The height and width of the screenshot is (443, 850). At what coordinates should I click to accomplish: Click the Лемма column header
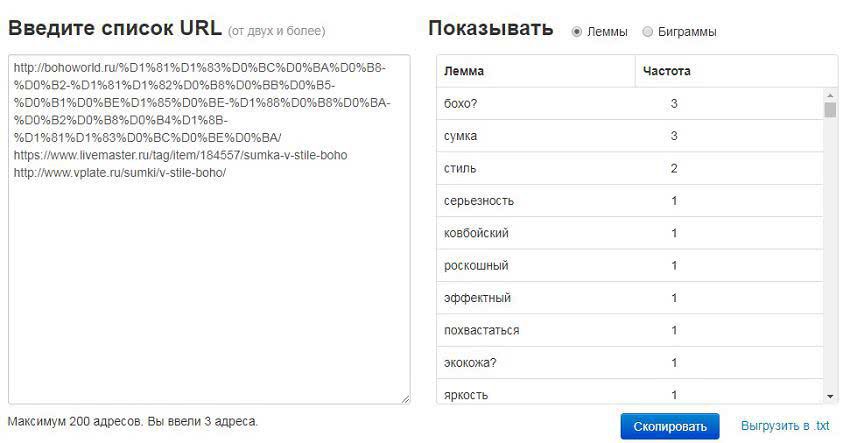[x=536, y=71]
